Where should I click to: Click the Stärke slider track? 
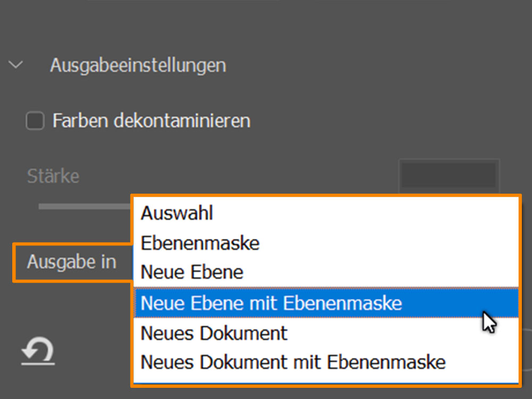tap(85, 206)
